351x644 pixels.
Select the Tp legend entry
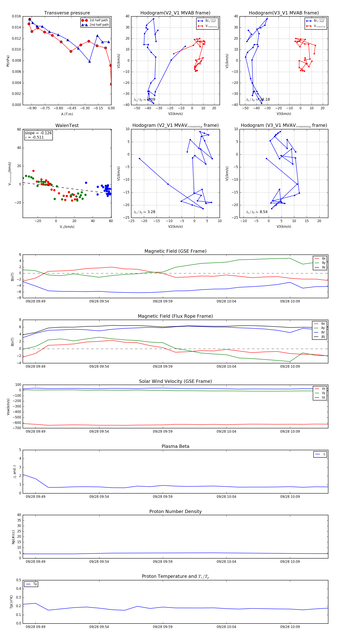31,584
